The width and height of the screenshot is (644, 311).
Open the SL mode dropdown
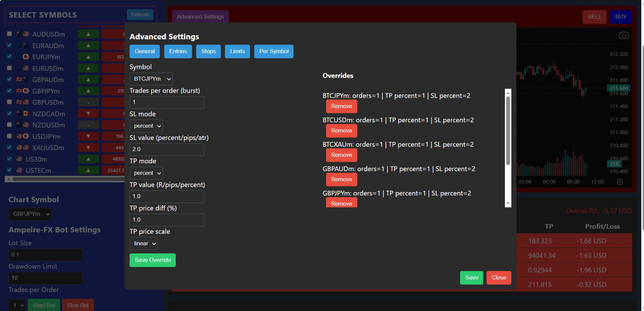tap(146, 126)
